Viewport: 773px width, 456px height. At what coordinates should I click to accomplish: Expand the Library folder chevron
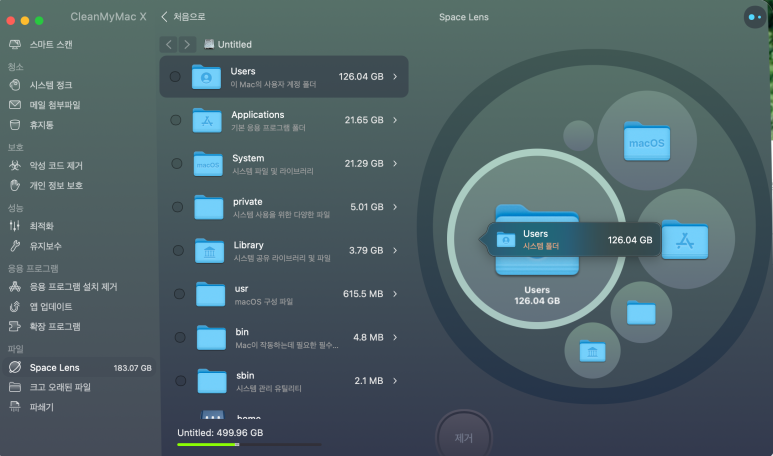coord(395,250)
